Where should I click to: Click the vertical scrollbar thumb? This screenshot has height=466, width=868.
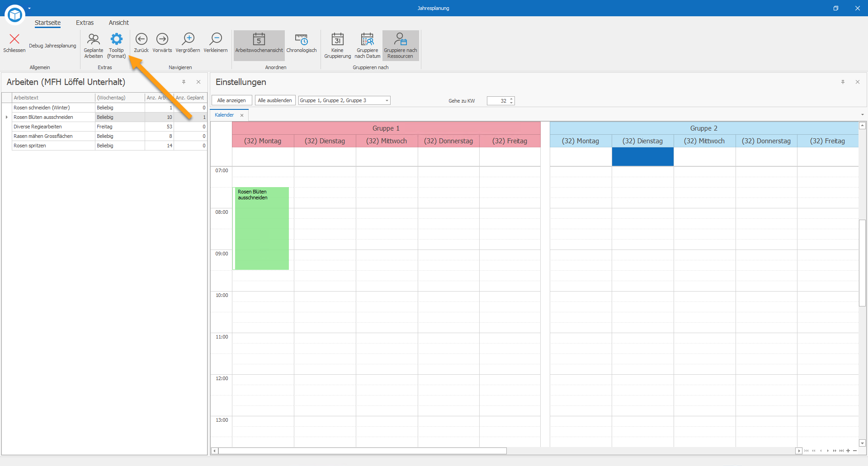[862, 263]
